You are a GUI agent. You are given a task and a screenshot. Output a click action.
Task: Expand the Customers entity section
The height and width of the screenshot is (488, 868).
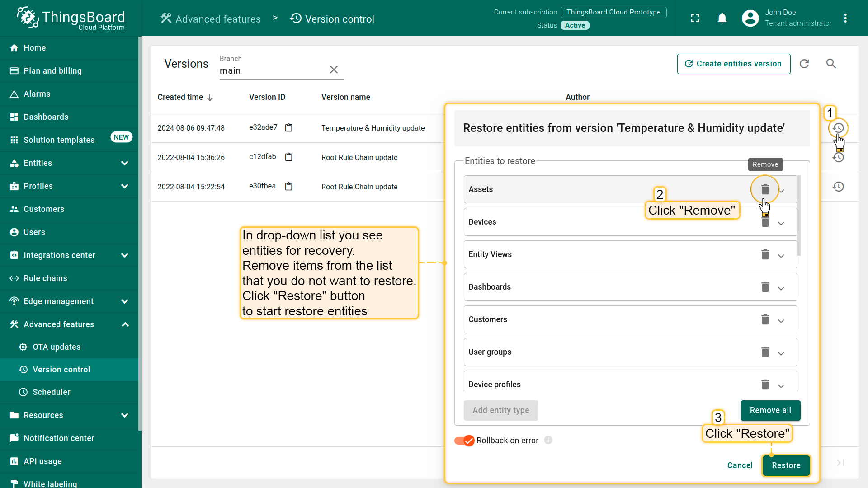click(x=781, y=321)
